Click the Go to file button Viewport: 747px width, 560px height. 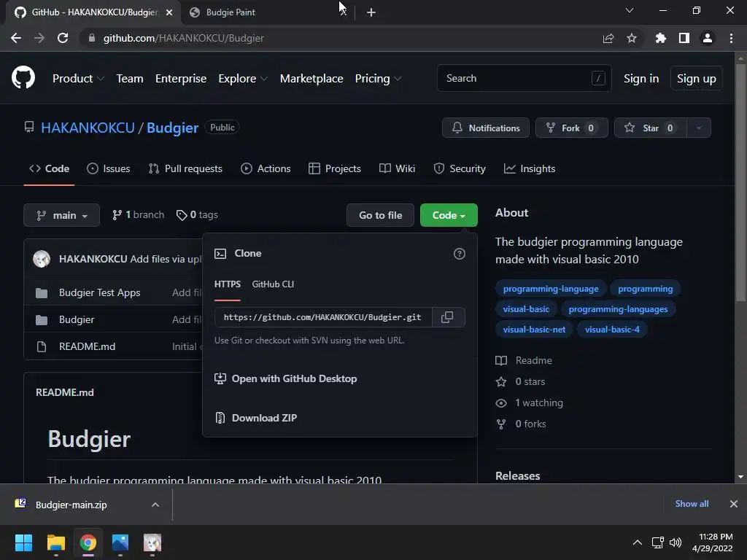coord(380,215)
